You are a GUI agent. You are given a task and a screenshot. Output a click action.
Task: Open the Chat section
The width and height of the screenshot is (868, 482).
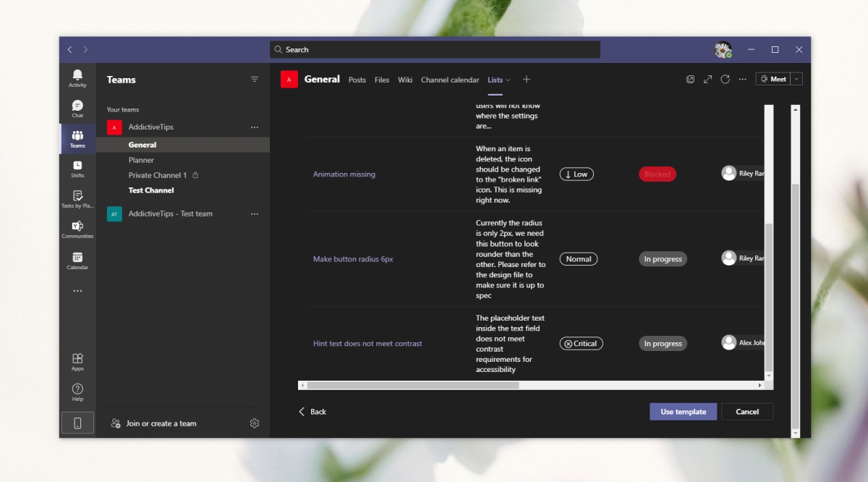pos(77,109)
